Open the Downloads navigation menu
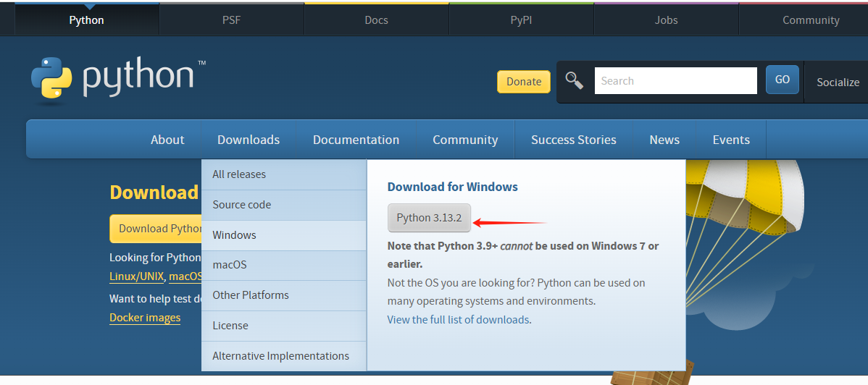This screenshot has height=385, width=868. (x=249, y=140)
